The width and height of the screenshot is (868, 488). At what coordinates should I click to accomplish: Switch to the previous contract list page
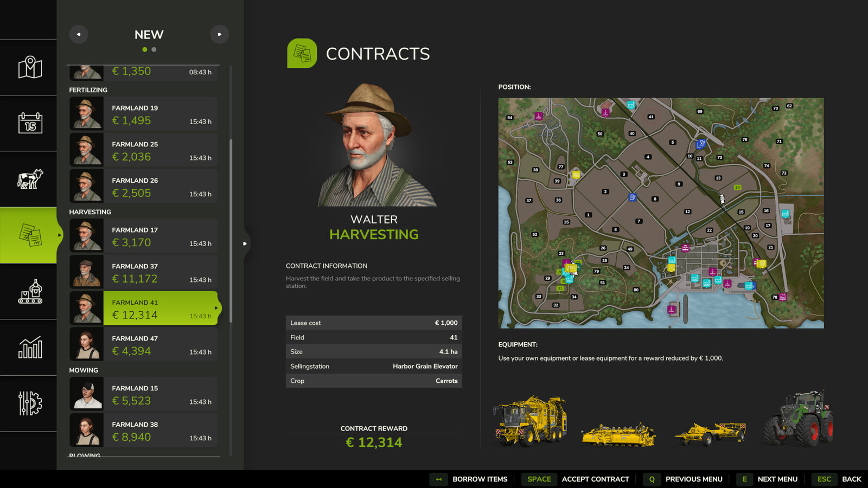click(x=79, y=34)
